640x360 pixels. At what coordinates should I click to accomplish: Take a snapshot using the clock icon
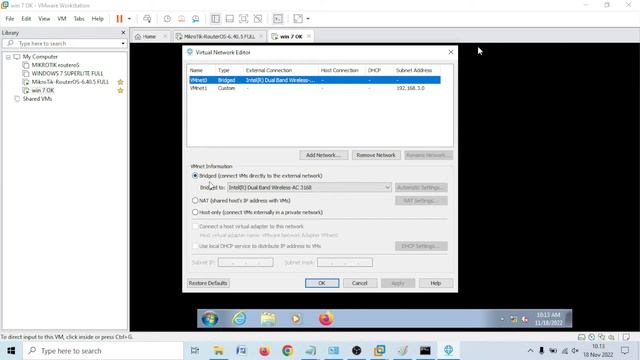click(167, 19)
